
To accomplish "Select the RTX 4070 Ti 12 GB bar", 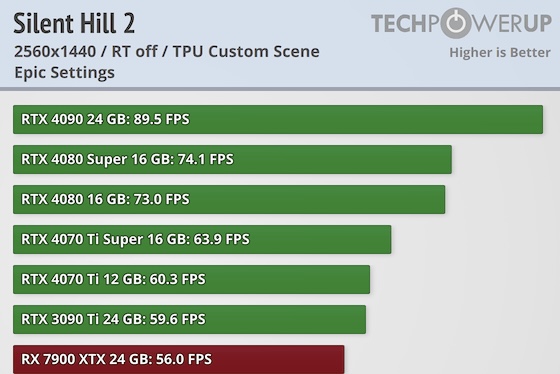I will (x=191, y=279).
